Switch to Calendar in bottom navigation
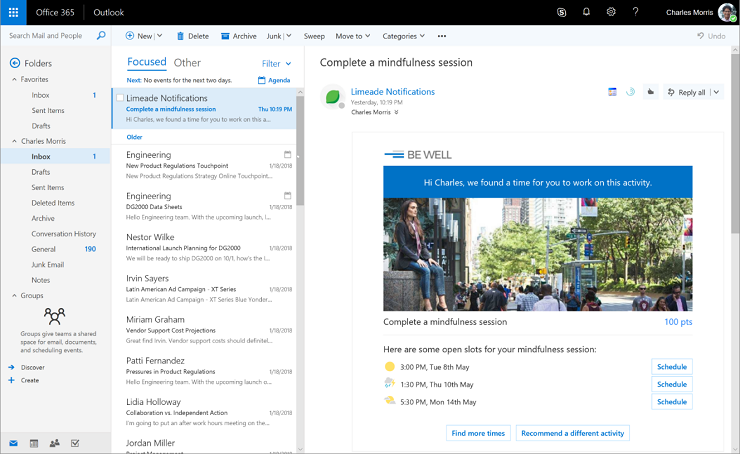This screenshot has width=740, height=454. coord(34,443)
